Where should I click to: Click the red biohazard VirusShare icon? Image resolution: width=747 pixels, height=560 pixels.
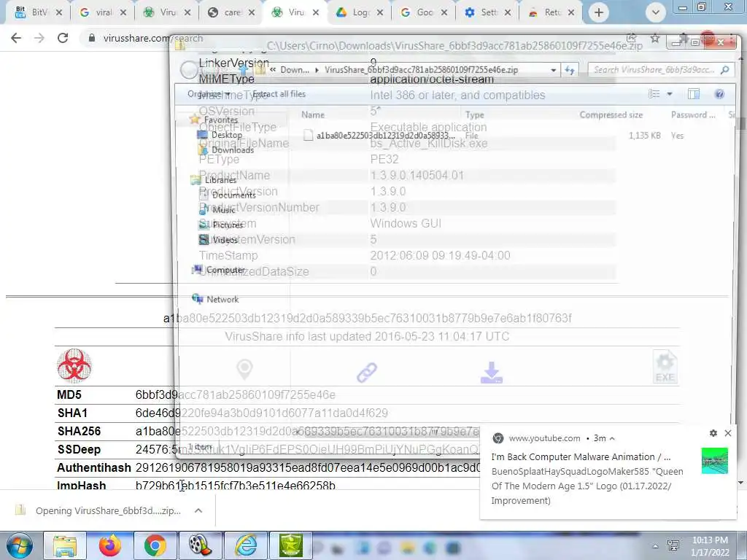tap(74, 366)
